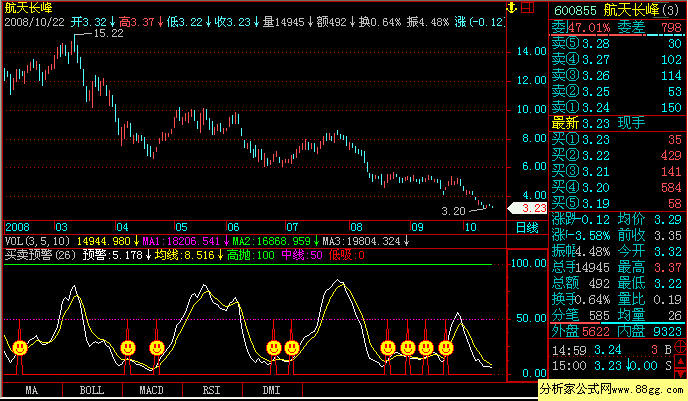Image resolution: width=688 pixels, height=401 pixels.
Task: Select the 买① 3.23 bid row
Action: (616, 140)
